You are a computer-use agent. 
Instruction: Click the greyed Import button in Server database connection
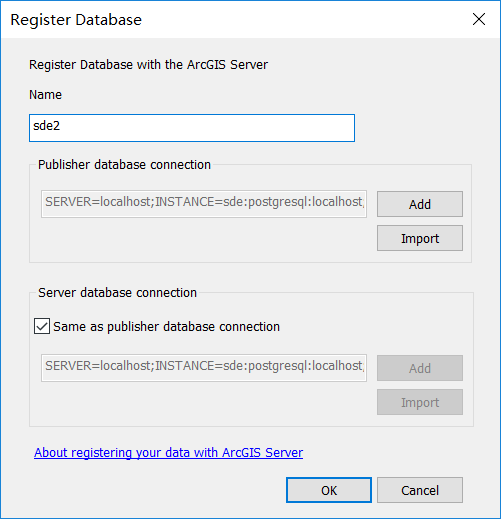420,402
